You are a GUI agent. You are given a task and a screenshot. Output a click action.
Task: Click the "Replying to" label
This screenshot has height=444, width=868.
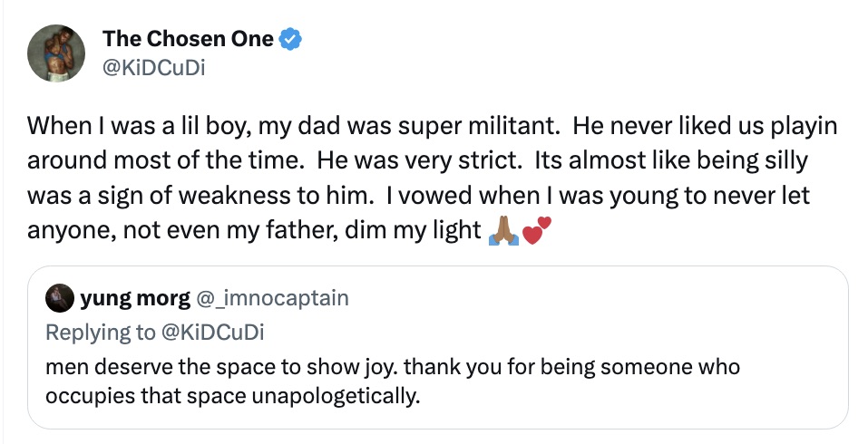pyautogui.click(x=99, y=333)
